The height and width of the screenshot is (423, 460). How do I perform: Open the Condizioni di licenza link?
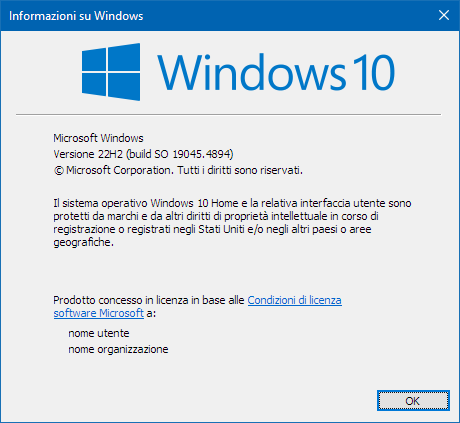294,300
